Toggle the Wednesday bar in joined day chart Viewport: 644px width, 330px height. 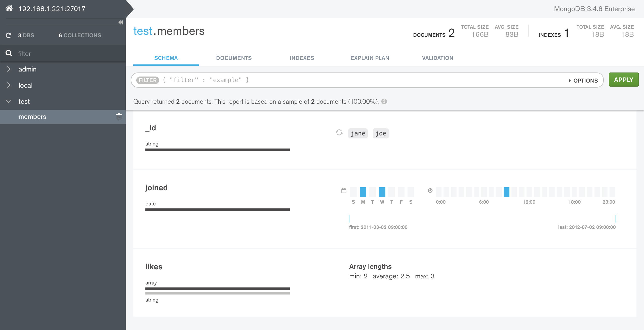tap(382, 192)
